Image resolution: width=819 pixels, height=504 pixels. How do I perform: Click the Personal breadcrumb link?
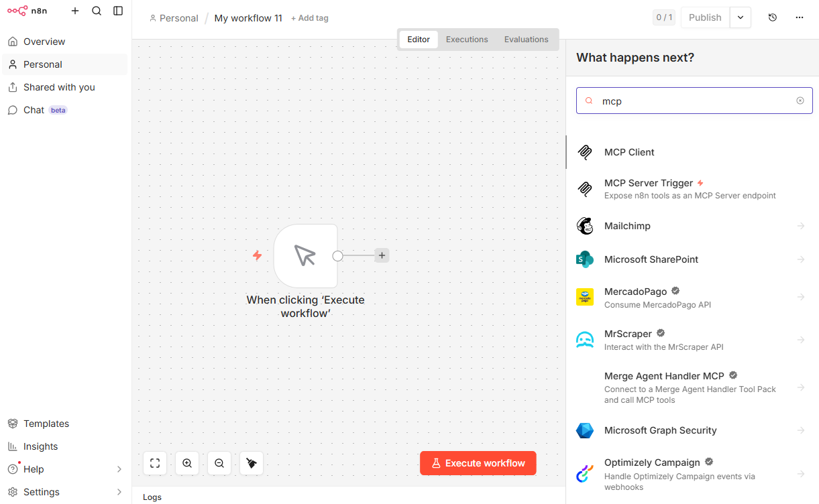pos(174,18)
